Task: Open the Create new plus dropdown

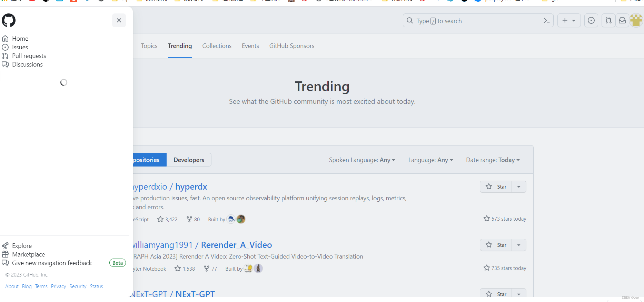Action: (x=569, y=21)
